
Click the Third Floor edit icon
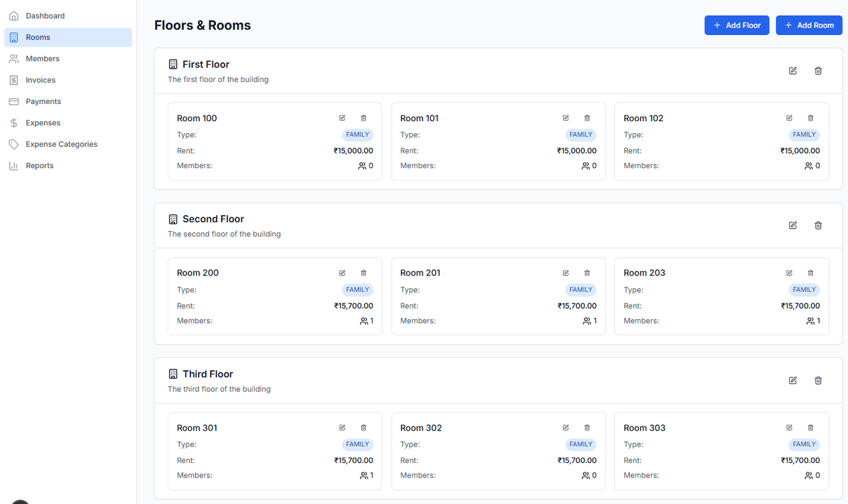[x=792, y=380]
